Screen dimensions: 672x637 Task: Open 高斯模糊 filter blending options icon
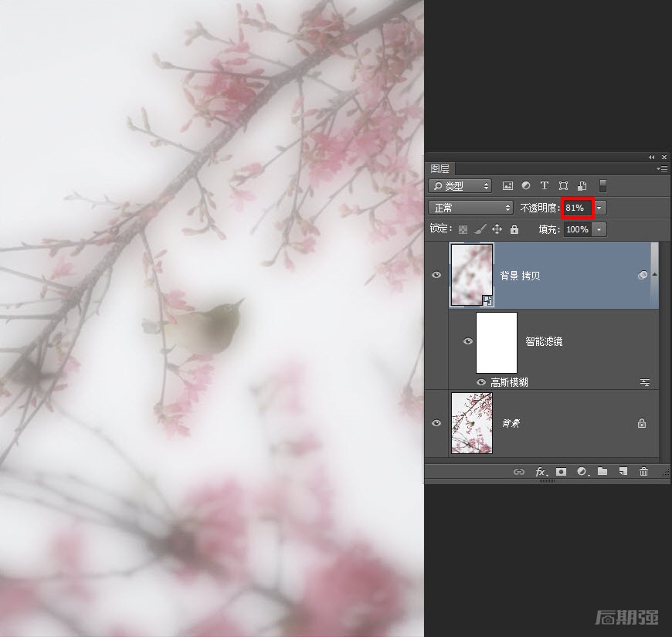(644, 382)
